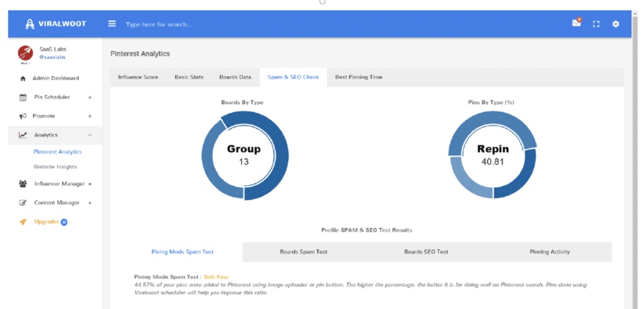Expand the Promote menu

[x=89, y=116]
